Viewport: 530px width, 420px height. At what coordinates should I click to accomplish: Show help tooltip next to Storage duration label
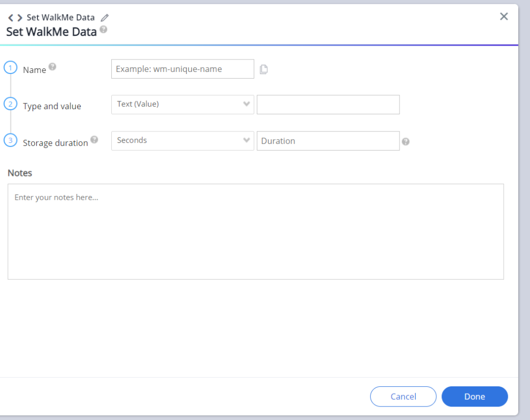[x=94, y=140]
